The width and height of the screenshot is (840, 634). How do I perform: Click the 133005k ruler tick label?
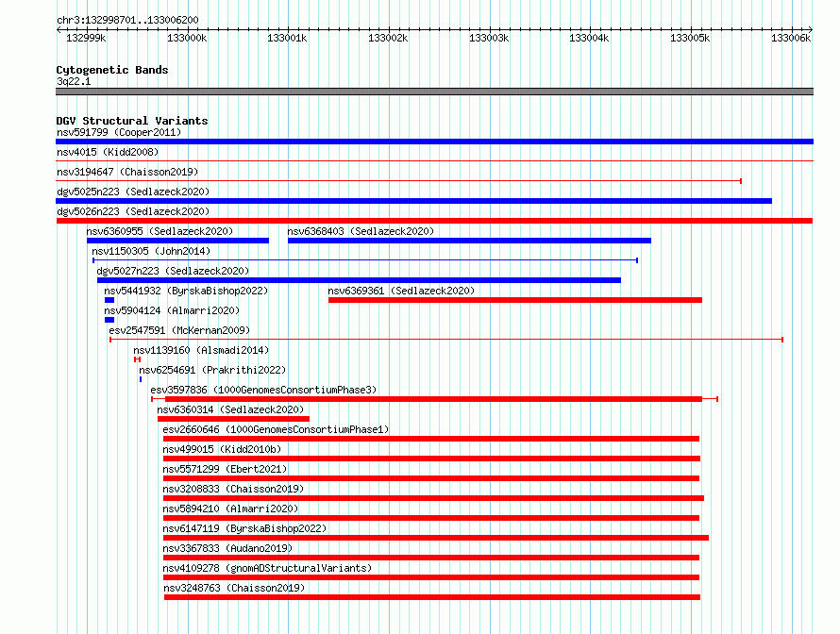pos(690,38)
